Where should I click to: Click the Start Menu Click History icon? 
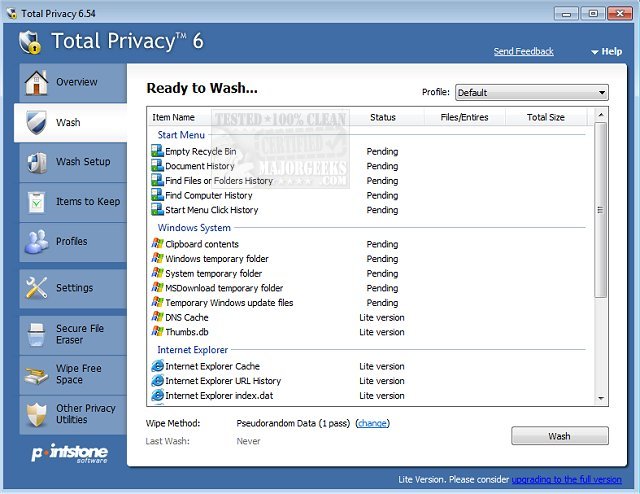click(x=157, y=210)
